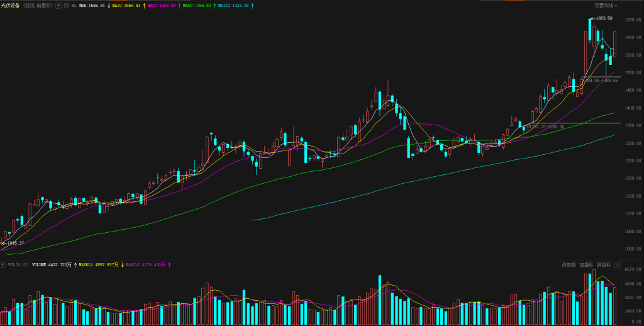Click the 1653.58 high price marker
Viewport: 644px width, 326px height.
tap(602, 18)
